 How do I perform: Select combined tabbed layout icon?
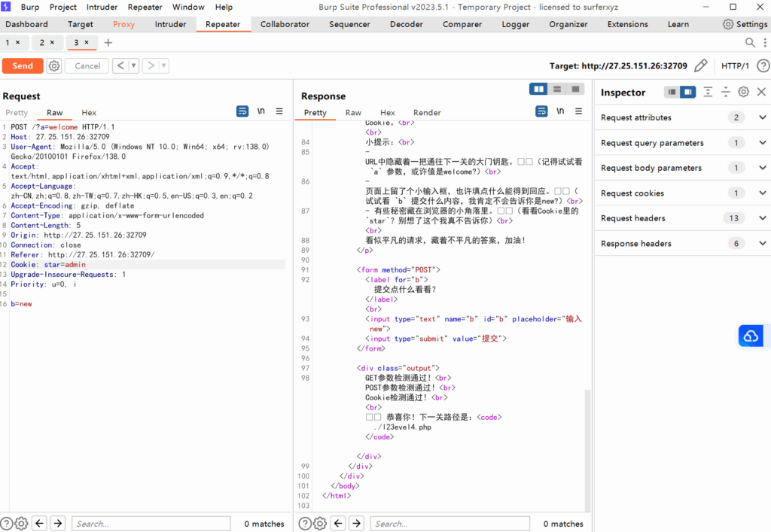pyautogui.click(x=575, y=89)
